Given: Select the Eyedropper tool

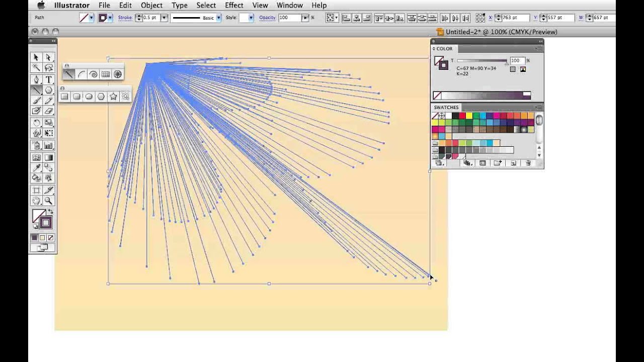Looking at the screenshot, I should click(36, 168).
